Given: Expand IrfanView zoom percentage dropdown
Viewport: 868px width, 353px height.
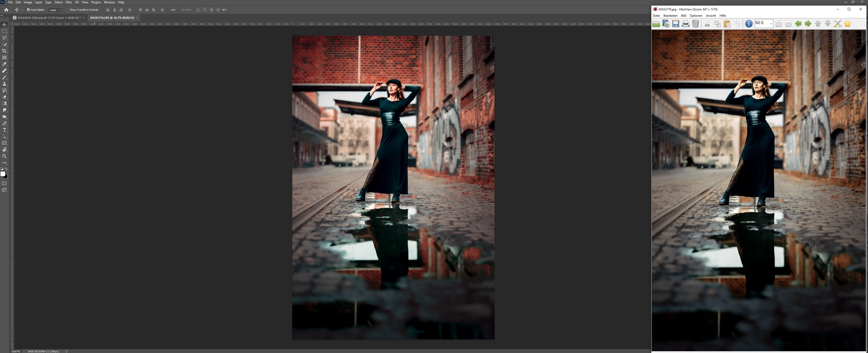Looking at the screenshot, I should coord(771,24).
